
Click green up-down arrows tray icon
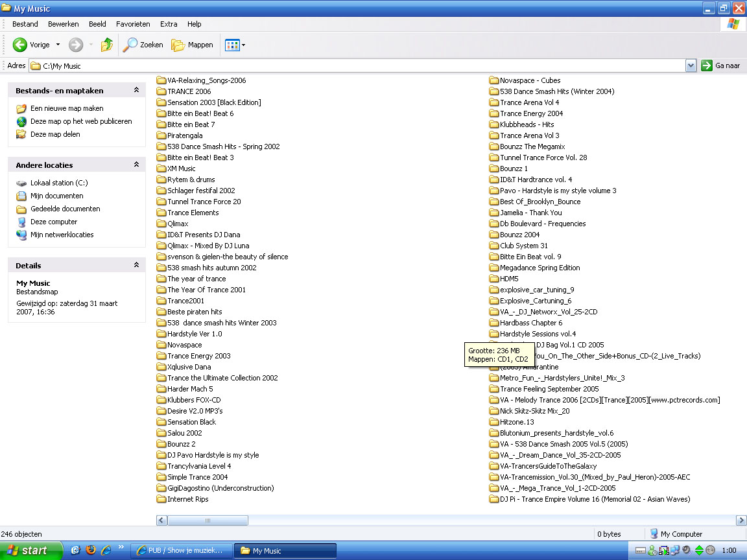tap(699, 550)
